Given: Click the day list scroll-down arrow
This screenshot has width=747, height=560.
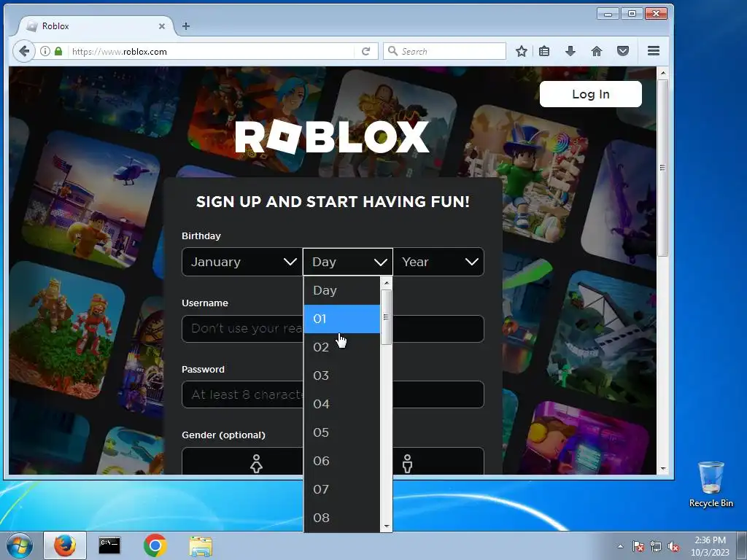Looking at the screenshot, I should (387, 526).
